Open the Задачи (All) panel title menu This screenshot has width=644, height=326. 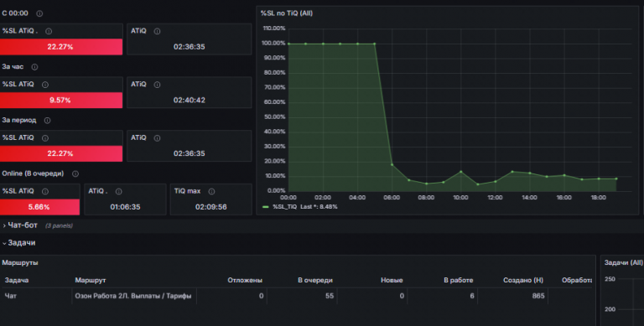(x=623, y=262)
